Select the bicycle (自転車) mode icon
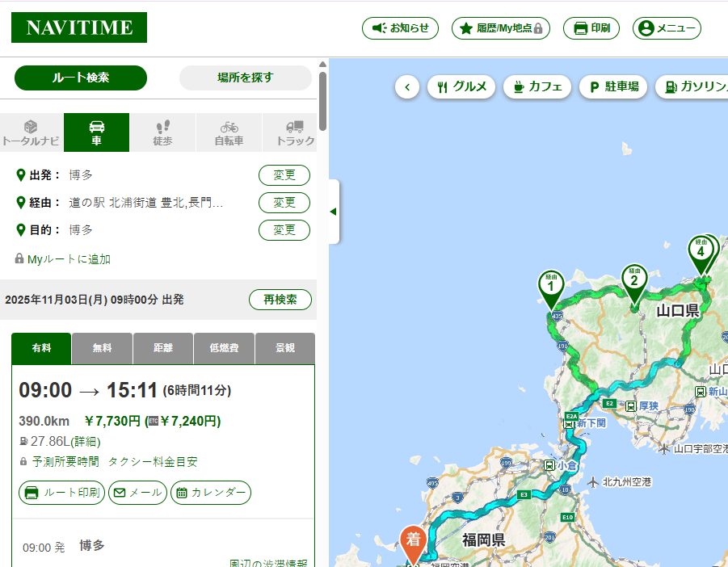Image resolution: width=728 pixels, height=567 pixels. 228,132
